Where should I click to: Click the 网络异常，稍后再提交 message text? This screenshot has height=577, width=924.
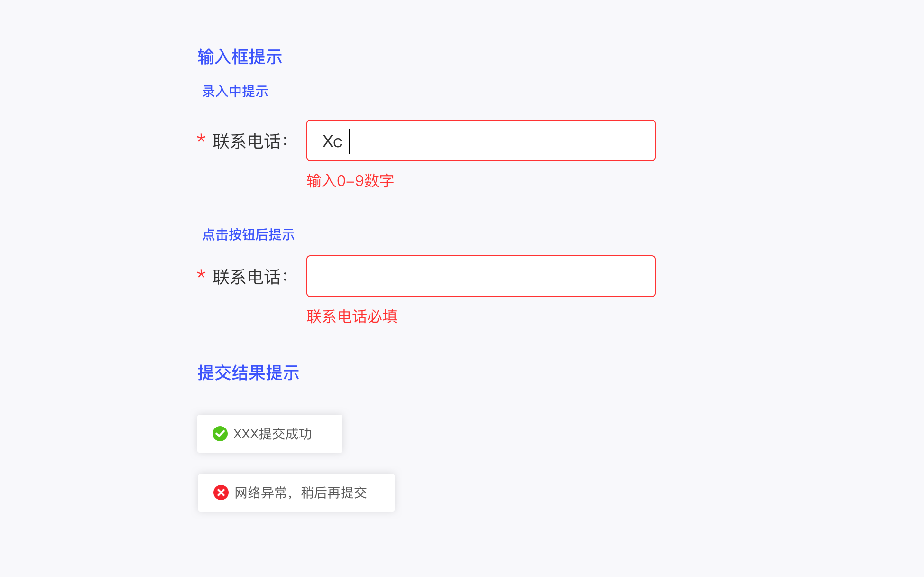tap(301, 493)
